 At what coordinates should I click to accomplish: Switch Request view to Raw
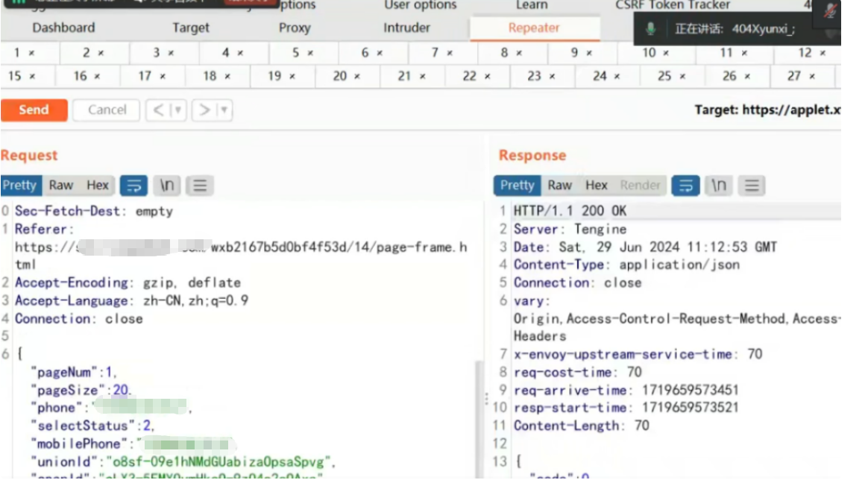pos(61,186)
